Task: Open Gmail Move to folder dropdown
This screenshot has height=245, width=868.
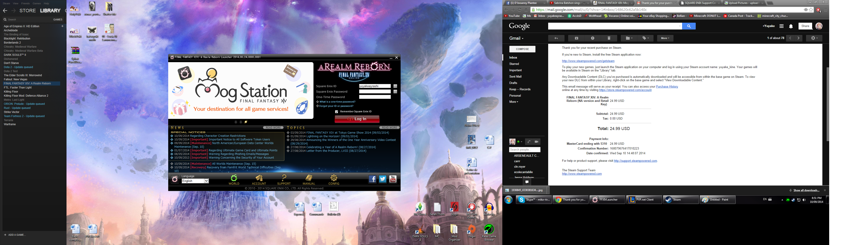Action: 629,38
